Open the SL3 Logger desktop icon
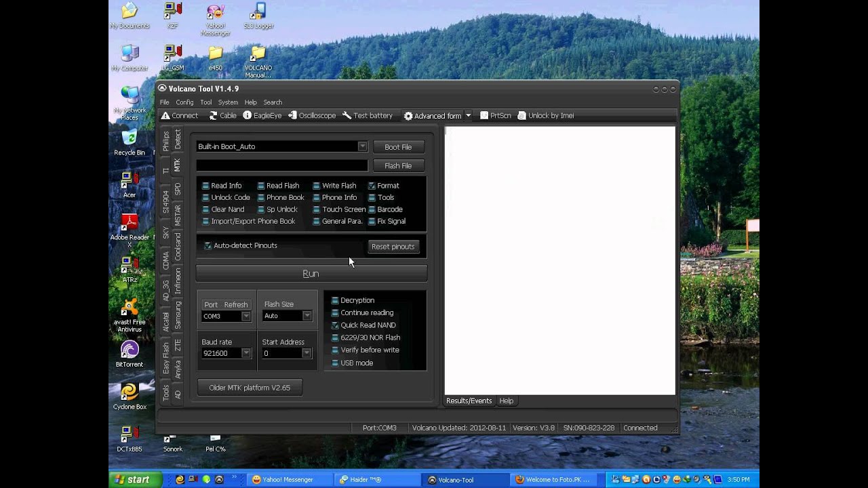Screen dimensions: 868x488 [x=258, y=16]
